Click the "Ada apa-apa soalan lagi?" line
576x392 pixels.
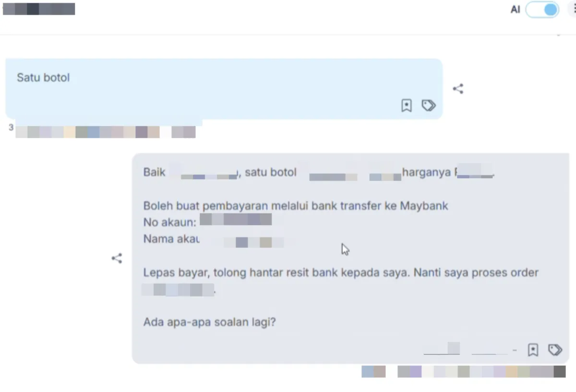pos(210,321)
